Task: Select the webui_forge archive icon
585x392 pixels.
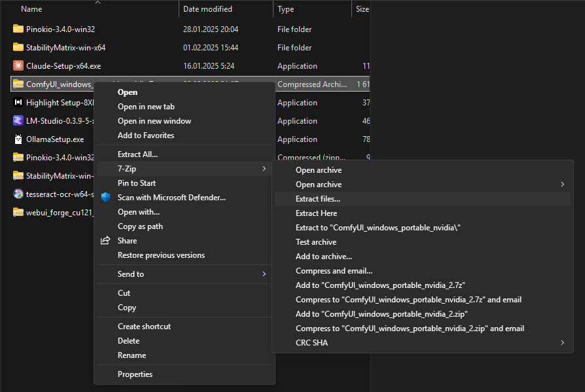Action: click(18, 212)
